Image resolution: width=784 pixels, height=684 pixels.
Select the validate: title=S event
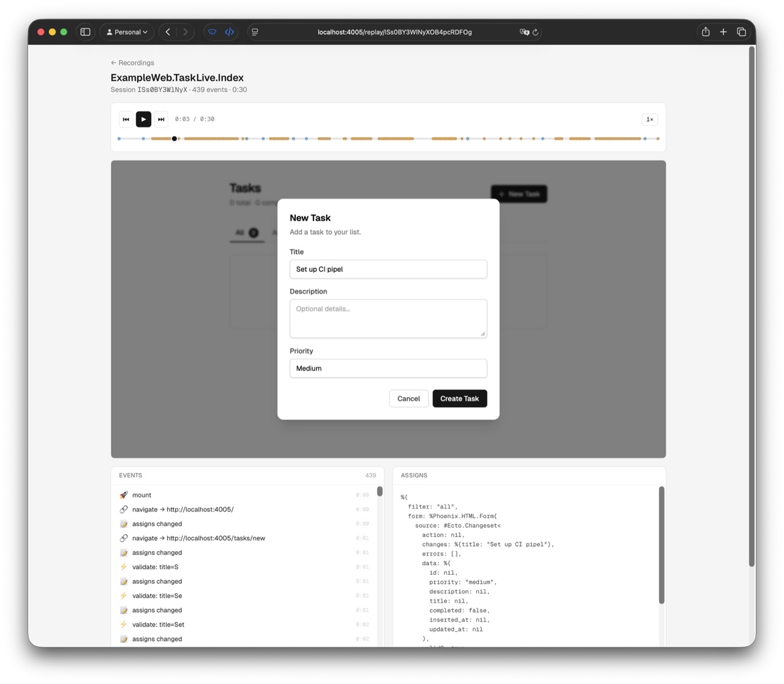click(244, 567)
